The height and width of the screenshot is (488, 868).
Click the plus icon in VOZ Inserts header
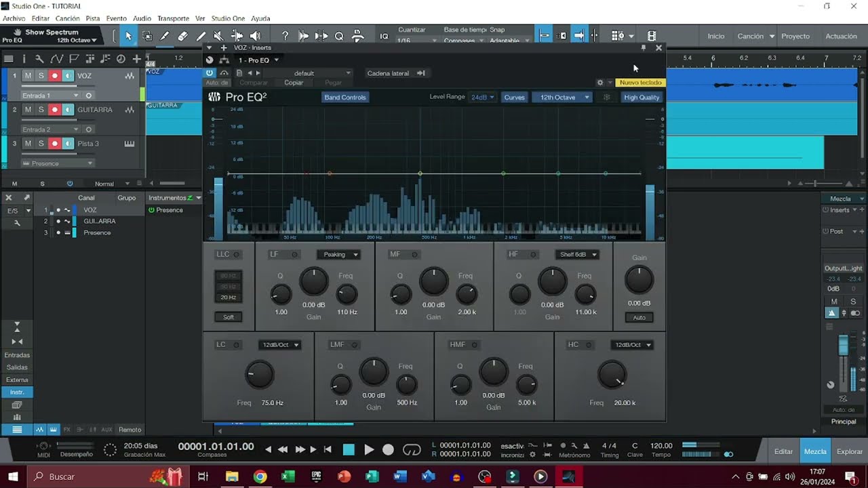coord(224,47)
